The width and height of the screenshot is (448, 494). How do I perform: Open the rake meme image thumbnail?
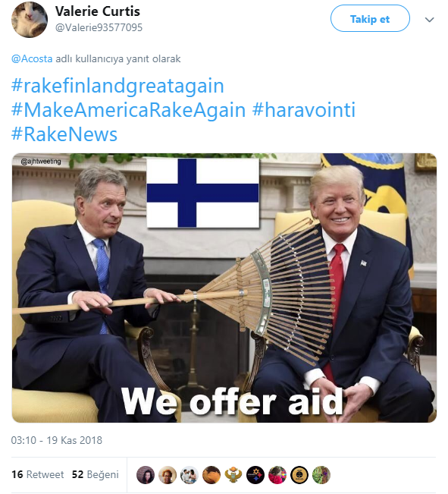click(x=224, y=288)
